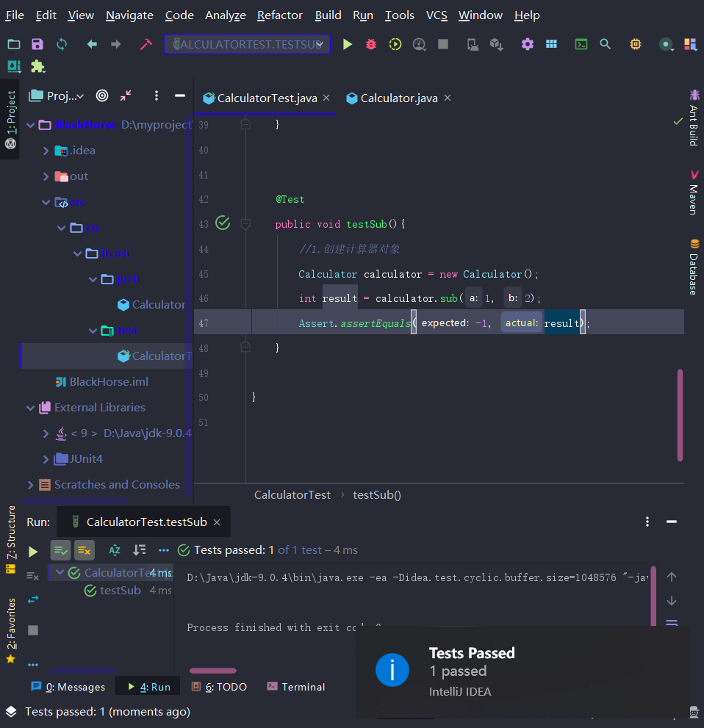This screenshot has width=704, height=728.
Task: Open the 6: TODO tool window
Action: point(220,687)
